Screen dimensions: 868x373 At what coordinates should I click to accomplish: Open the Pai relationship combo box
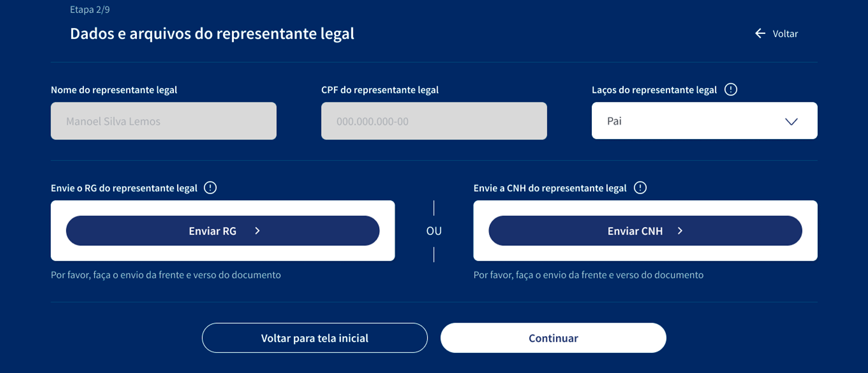704,121
